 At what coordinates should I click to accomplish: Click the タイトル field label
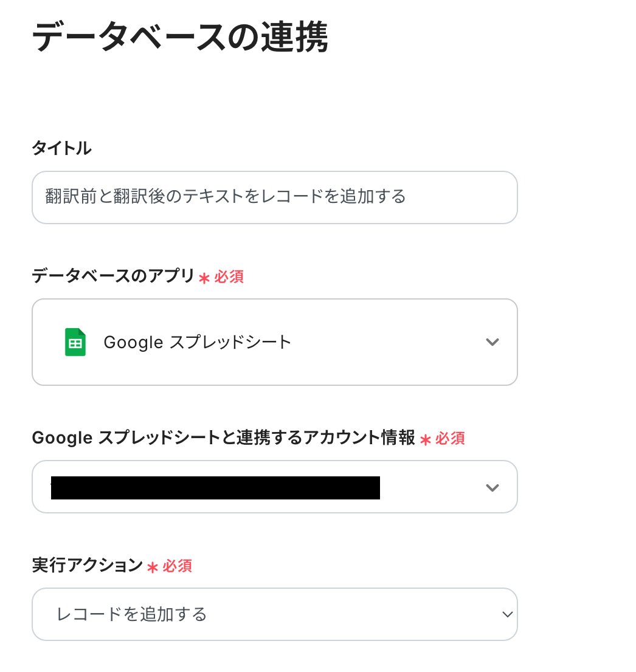[x=61, y=148]
